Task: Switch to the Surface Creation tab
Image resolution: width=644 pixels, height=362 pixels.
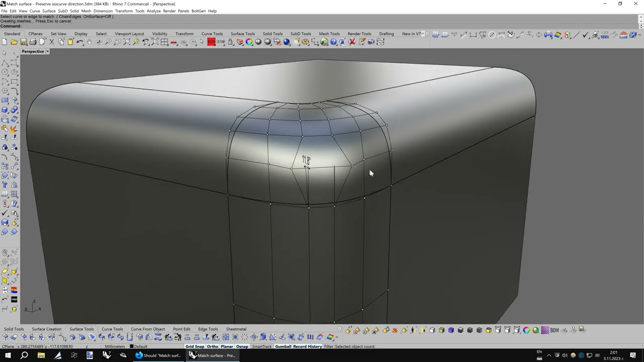Action: coord(46,329)
